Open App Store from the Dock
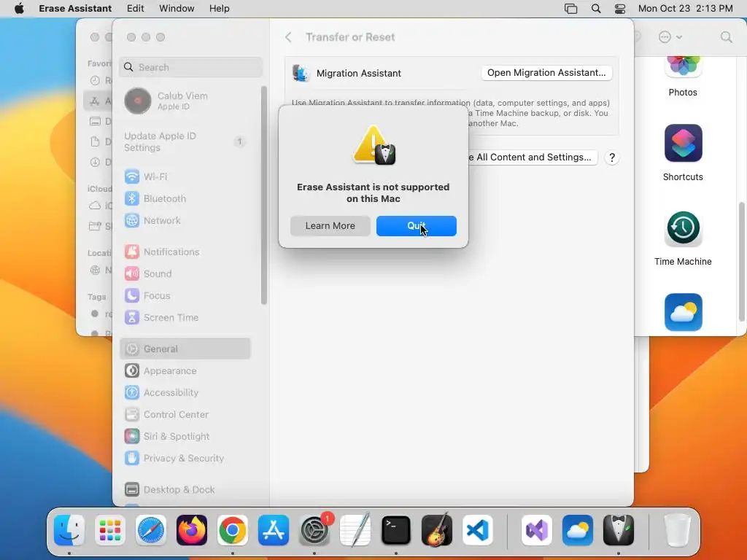The height and width of the screenshot is (560, 747). (x=274, y=530)
